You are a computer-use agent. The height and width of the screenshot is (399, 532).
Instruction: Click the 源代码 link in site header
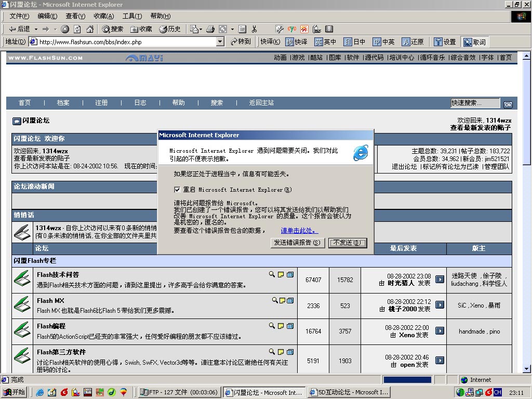(374, 58)
